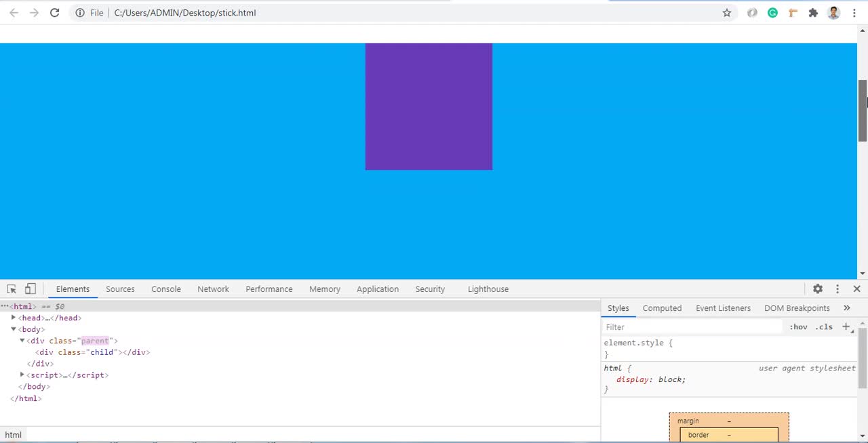Screen dimensions: 868x443
Task: Open the Chrome profile avatar
Action: [x=834, y=13]
